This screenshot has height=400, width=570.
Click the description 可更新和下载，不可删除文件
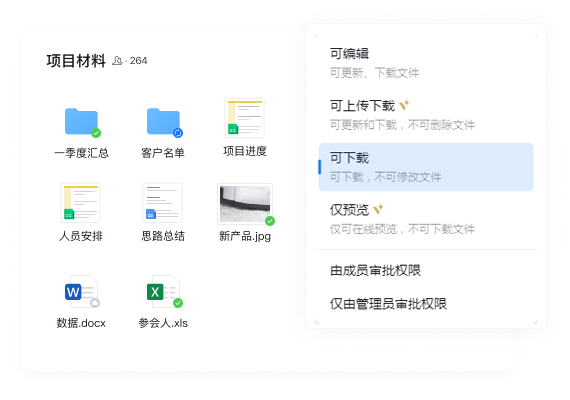[x=402, y=125]
